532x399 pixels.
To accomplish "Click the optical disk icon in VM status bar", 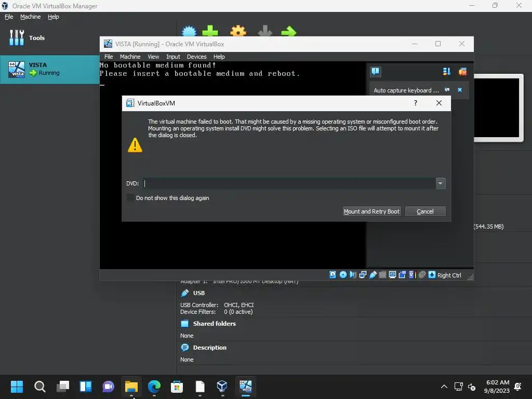I will tap(343, 275).
